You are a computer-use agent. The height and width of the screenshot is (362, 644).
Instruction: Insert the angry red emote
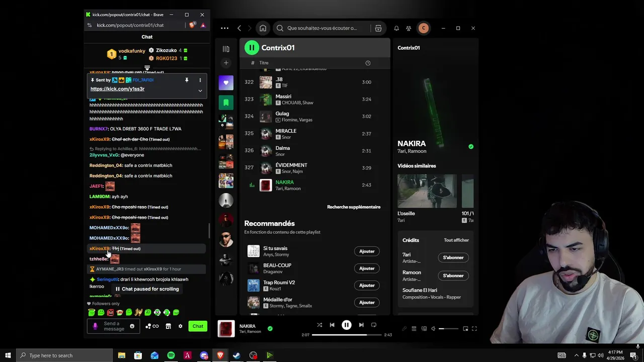pyautogui.click(x=110, y=312)
